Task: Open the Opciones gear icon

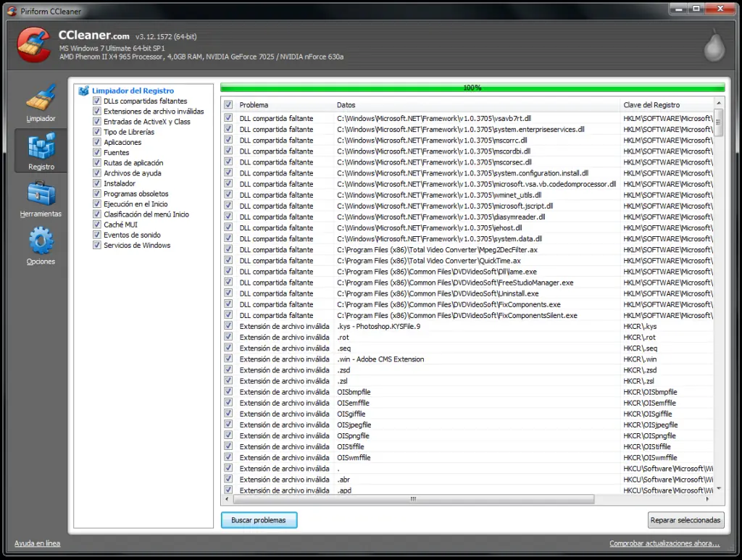Action: pyautogui.click(x=41, y=241)
